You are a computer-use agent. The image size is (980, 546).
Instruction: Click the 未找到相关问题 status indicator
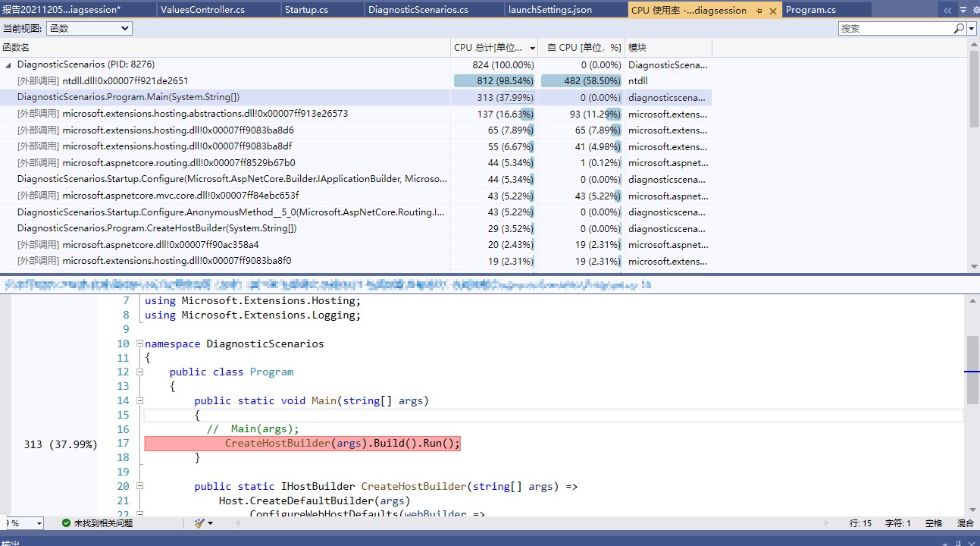[x=103, y=523]
